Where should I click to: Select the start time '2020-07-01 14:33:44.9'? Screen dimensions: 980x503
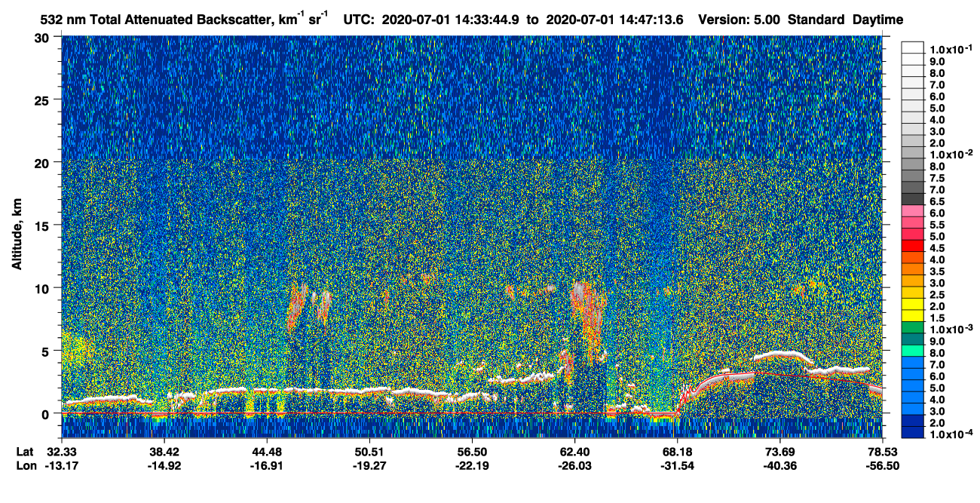(452, 20)
